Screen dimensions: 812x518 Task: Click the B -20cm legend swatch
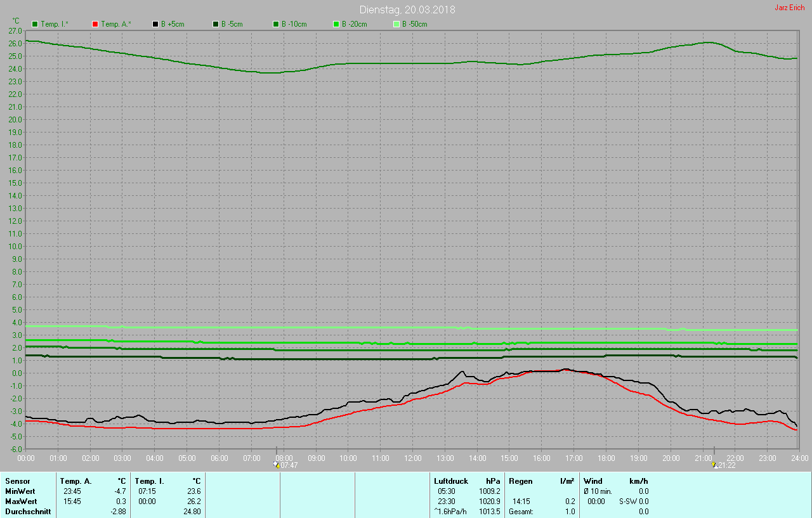336,24
